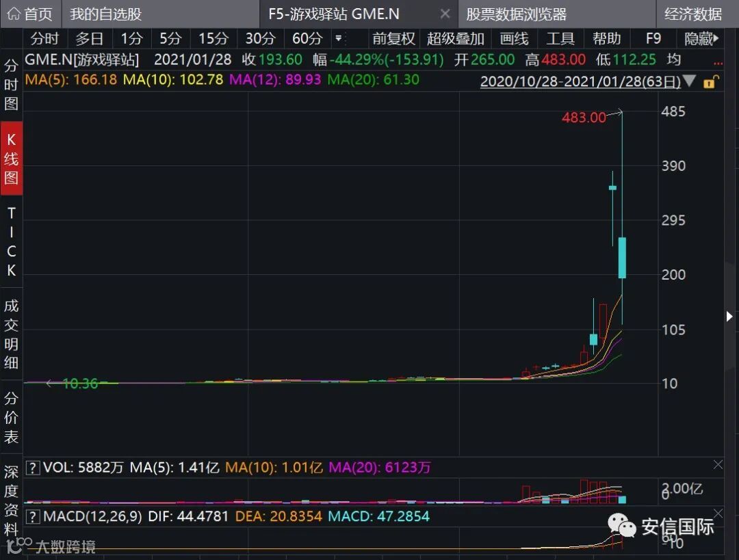Click the home icon beside 首页

(x=14, y=14)
